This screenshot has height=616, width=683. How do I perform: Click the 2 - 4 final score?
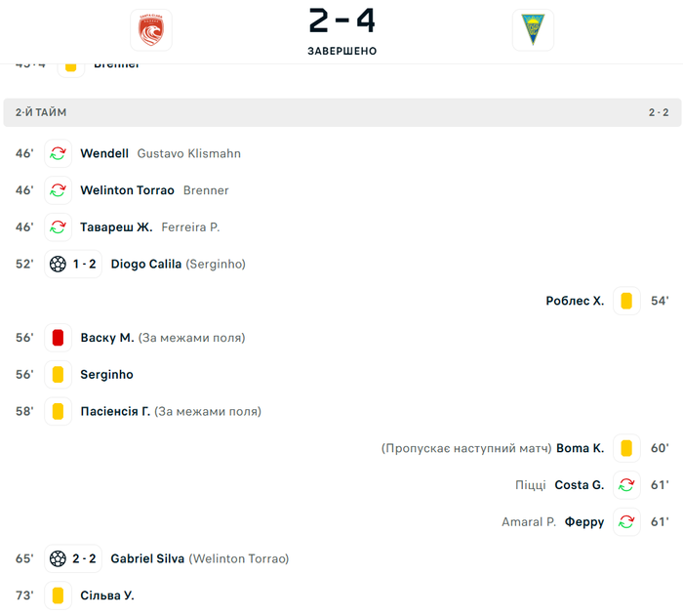tap(341, 21)
